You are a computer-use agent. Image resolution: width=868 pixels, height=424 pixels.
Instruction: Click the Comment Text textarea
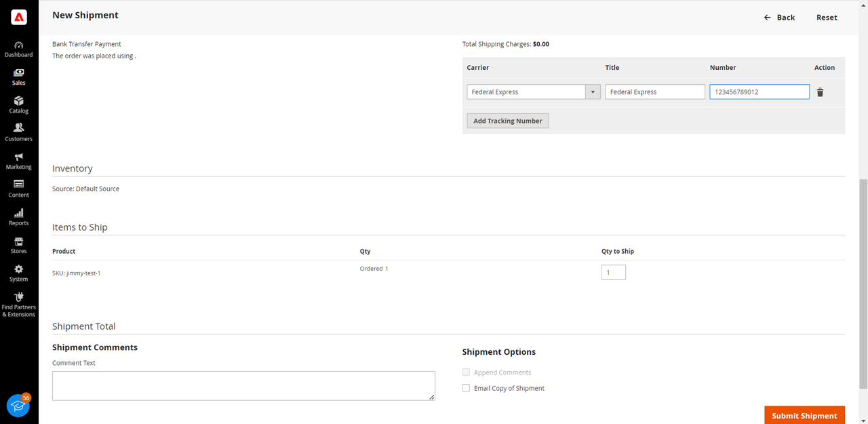[x=243, y=385]
